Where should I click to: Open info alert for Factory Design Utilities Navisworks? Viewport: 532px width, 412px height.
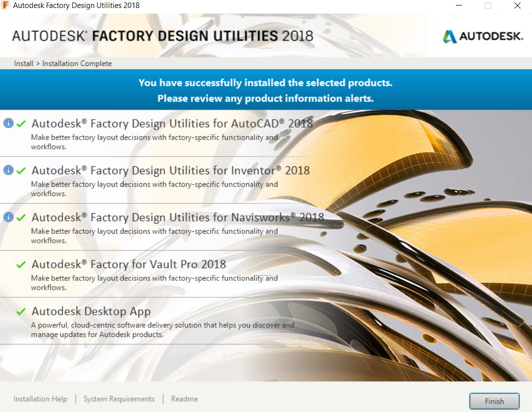[8, 217]
